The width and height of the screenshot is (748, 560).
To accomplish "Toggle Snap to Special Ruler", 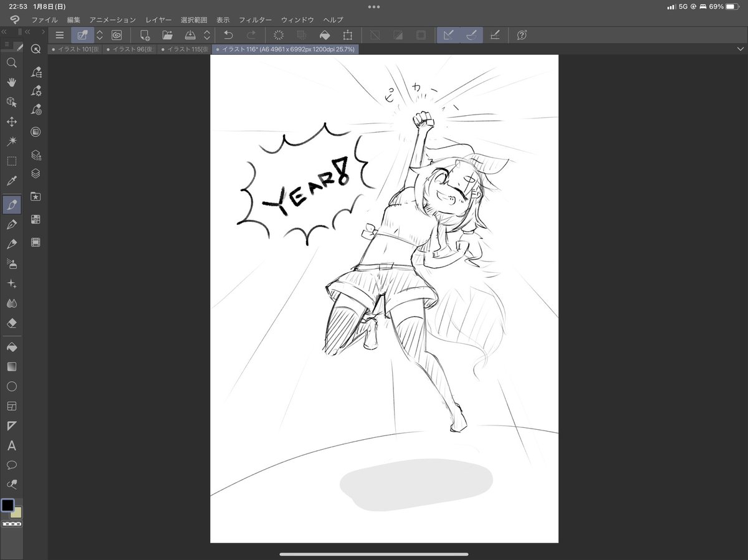I will click(x=471, y=35).
